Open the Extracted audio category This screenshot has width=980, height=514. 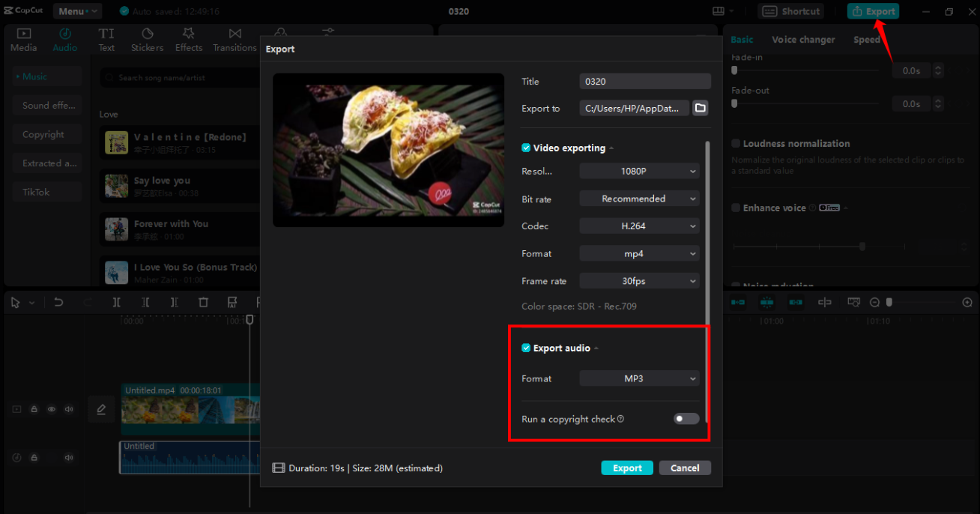47,163
